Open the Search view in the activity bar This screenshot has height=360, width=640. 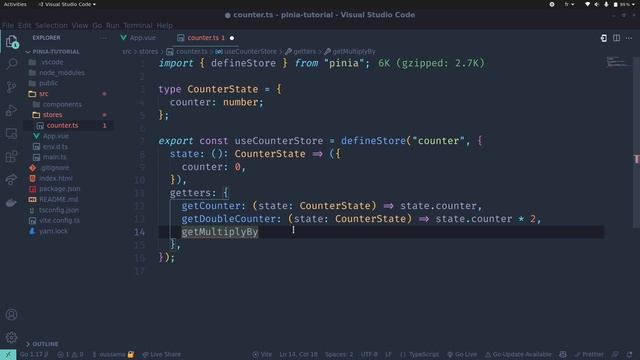tap(11, 64)
